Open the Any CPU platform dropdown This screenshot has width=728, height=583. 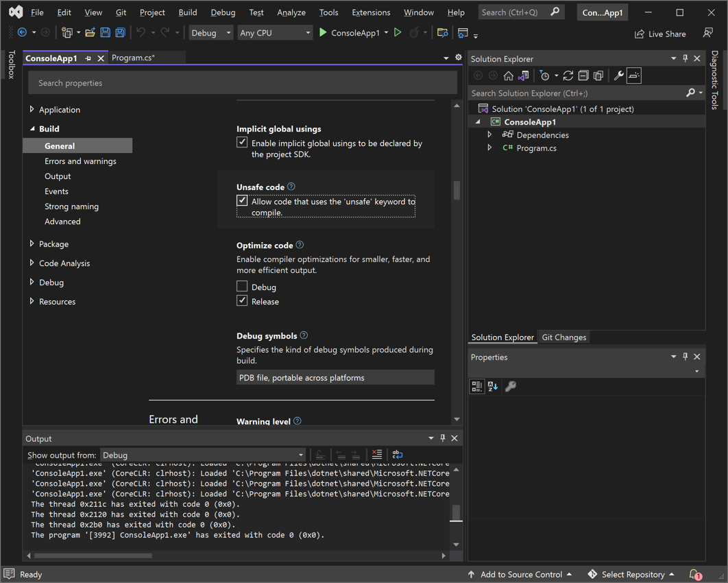pyautogui.click(x=275, y=32)
